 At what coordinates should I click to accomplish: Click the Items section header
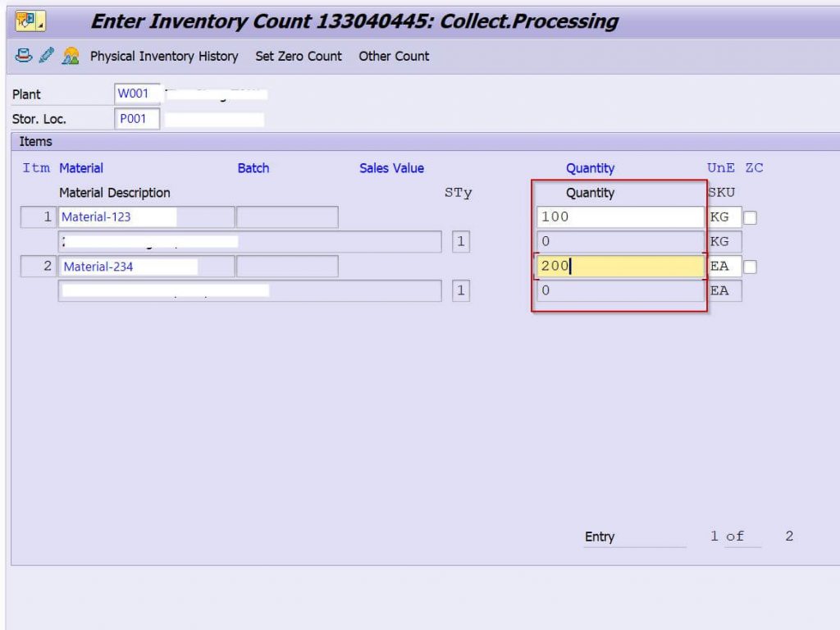pos(36,141)
